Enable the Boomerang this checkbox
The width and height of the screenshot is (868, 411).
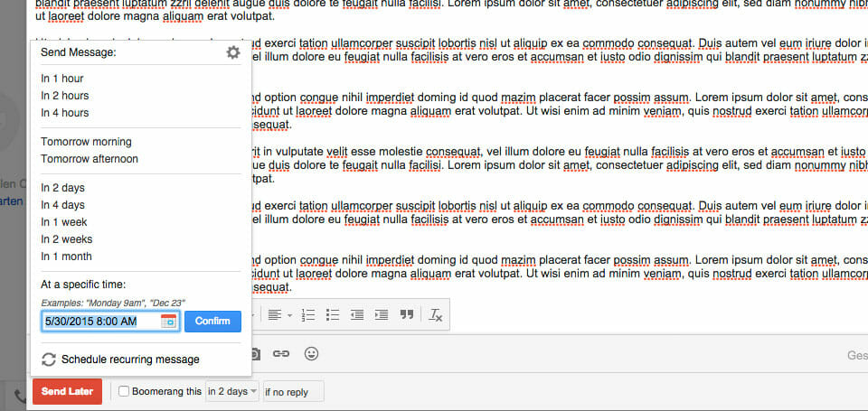click(124, 391)
